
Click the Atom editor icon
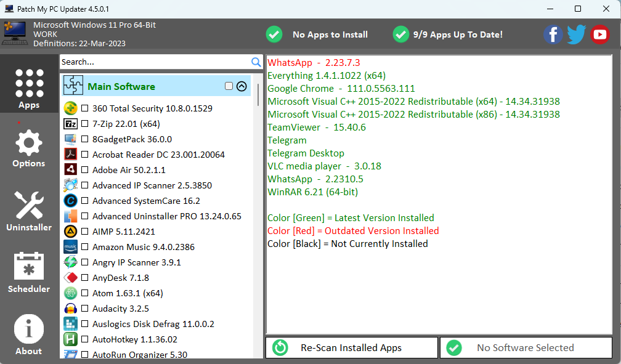click(70, 293)
